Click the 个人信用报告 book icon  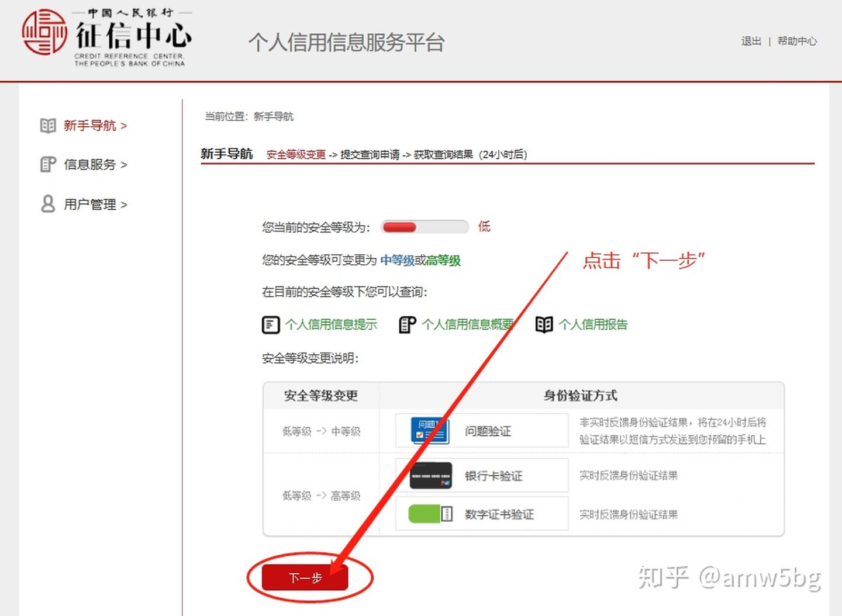tap(544, 324)
